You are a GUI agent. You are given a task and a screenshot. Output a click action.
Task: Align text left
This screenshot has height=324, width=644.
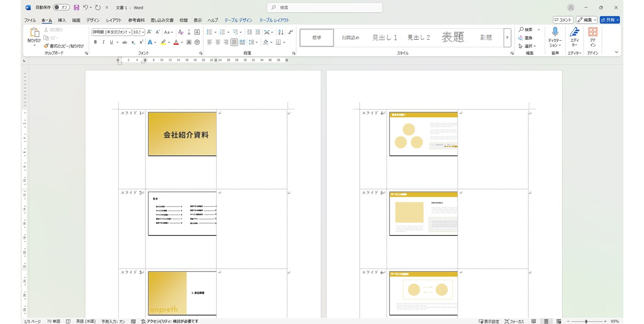pos(210,42)
